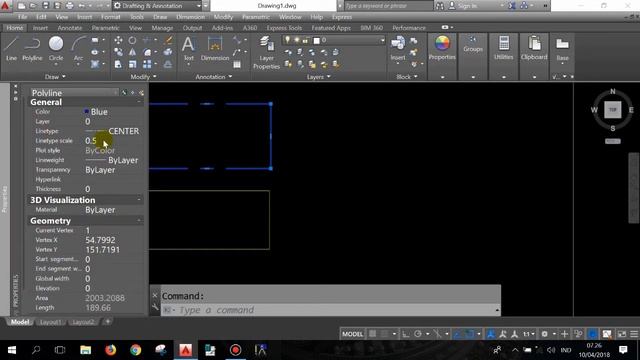Screen dimensions: 640x360
Task: Select the Polyline tool
Action: coord(32,48)
